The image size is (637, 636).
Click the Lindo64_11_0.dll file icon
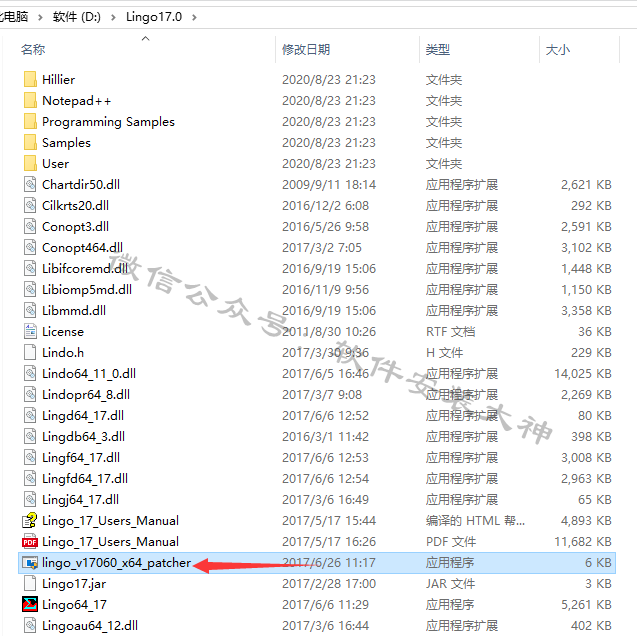click(30, 374)
